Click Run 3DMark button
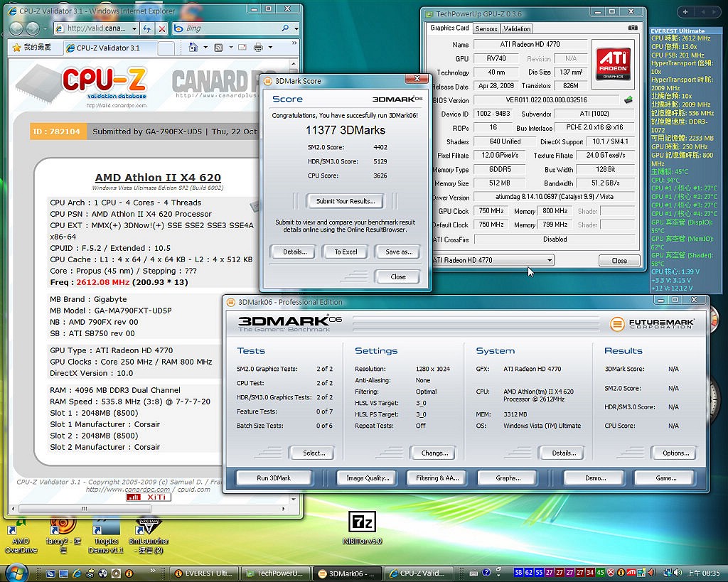Image resolution: width=728 pixels, height=582 pixels. pyautogui.click(x=274, y=478)
